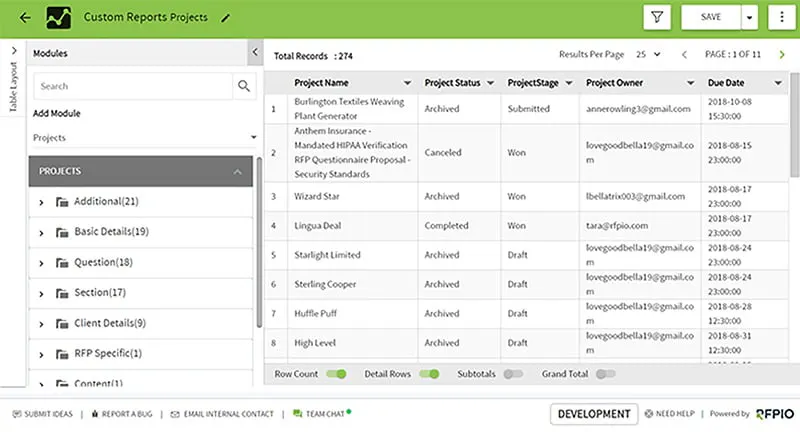
Task: Expand the Basic Details(19) tree node
Action: point(41,233)
